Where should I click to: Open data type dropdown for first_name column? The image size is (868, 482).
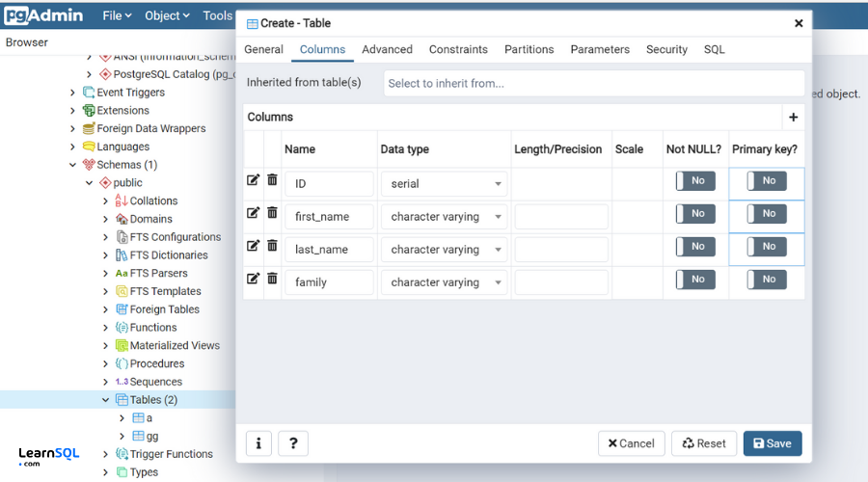point(444,216)
